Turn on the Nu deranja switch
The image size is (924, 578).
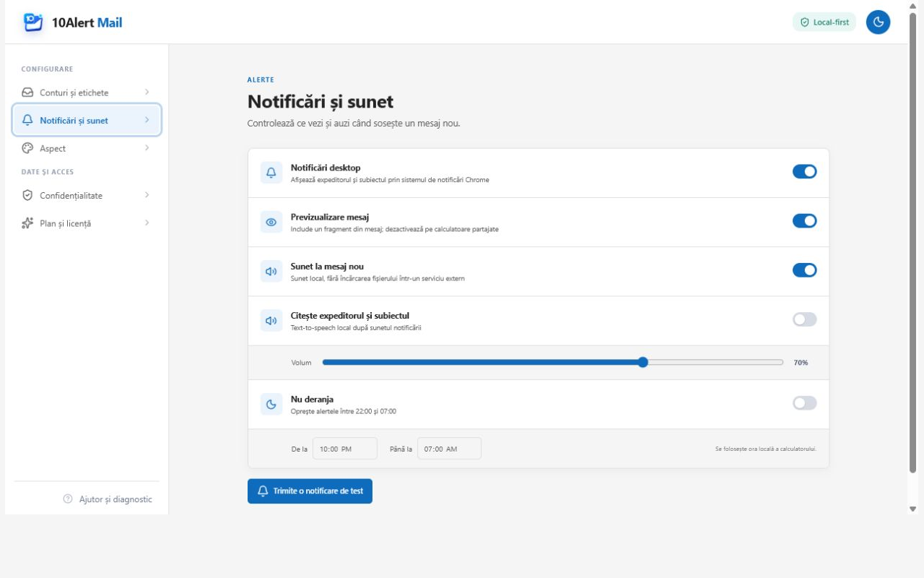(805, 402)
